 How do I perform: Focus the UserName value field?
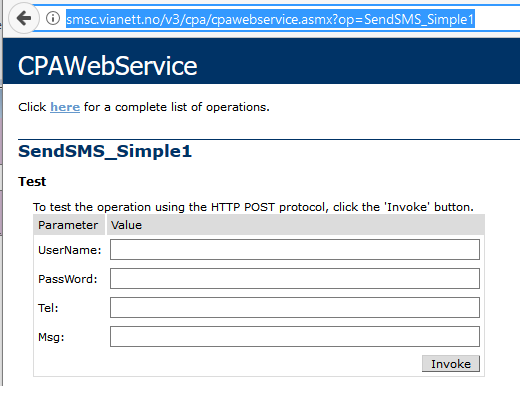click(295, 249)
